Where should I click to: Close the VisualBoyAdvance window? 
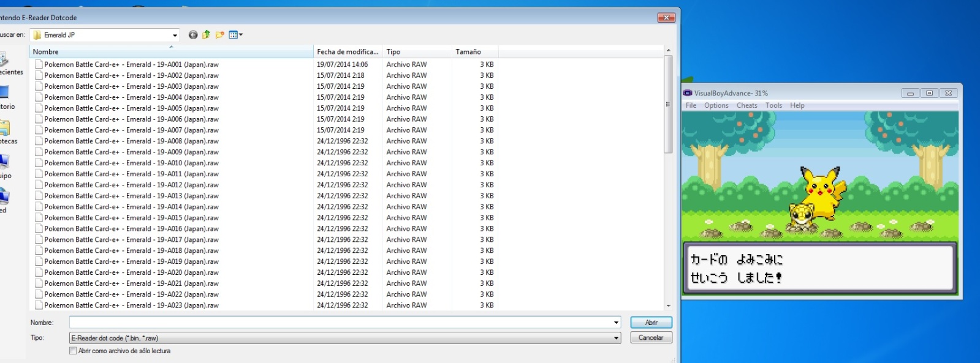coord(948,93)
